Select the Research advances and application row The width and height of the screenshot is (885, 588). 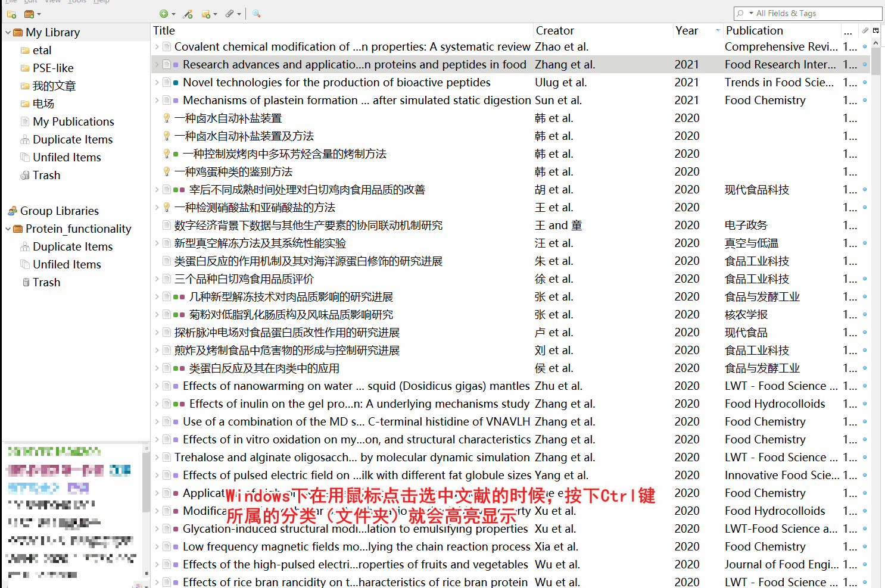coord(512,64)
